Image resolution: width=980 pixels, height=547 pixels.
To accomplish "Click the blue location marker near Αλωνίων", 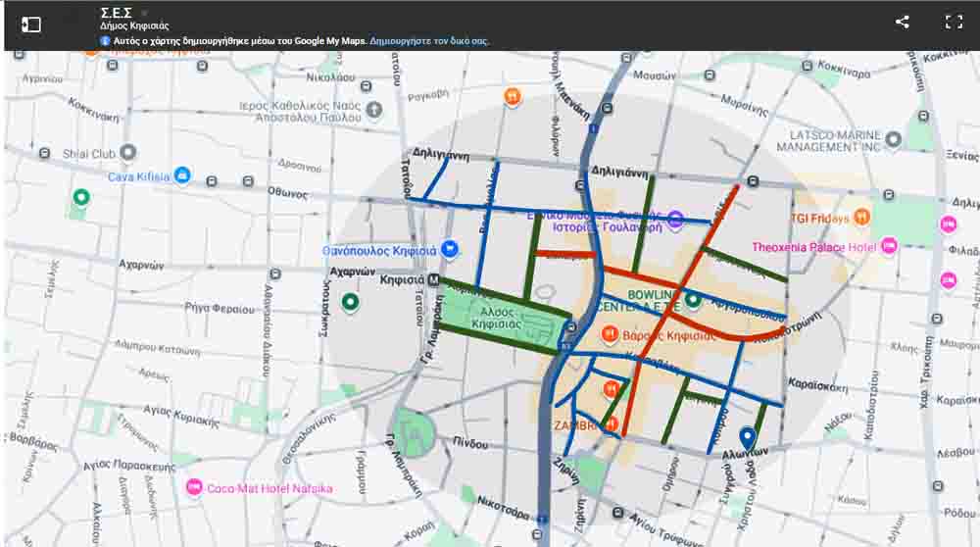I will pos(748,438).
